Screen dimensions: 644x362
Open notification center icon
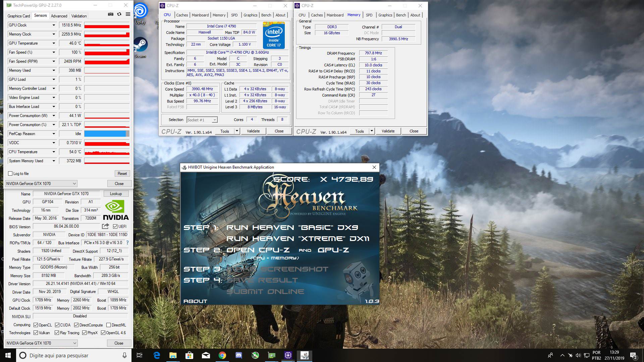click(633, 355)
